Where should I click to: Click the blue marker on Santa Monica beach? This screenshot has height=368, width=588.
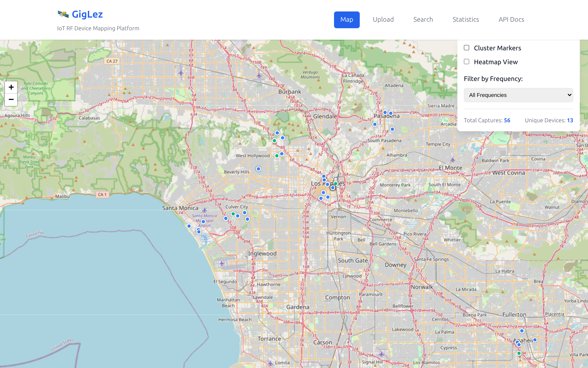tap(189, 226)
